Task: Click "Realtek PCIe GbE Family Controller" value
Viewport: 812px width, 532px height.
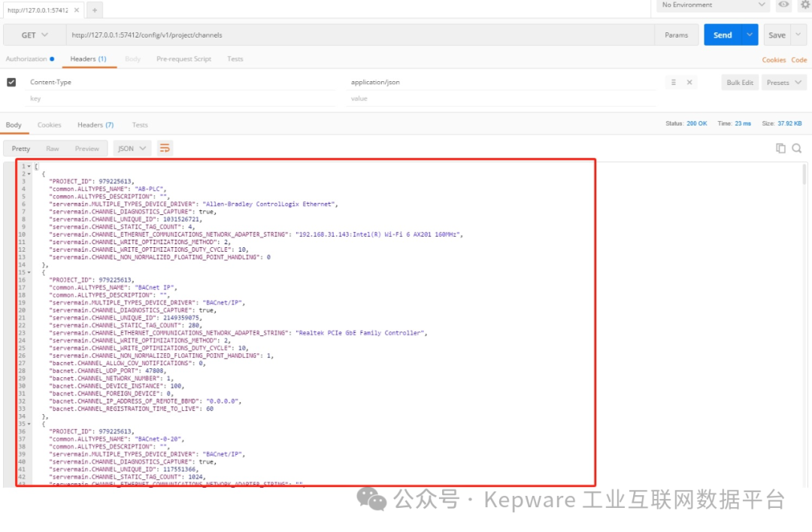Action: point(360,334)
